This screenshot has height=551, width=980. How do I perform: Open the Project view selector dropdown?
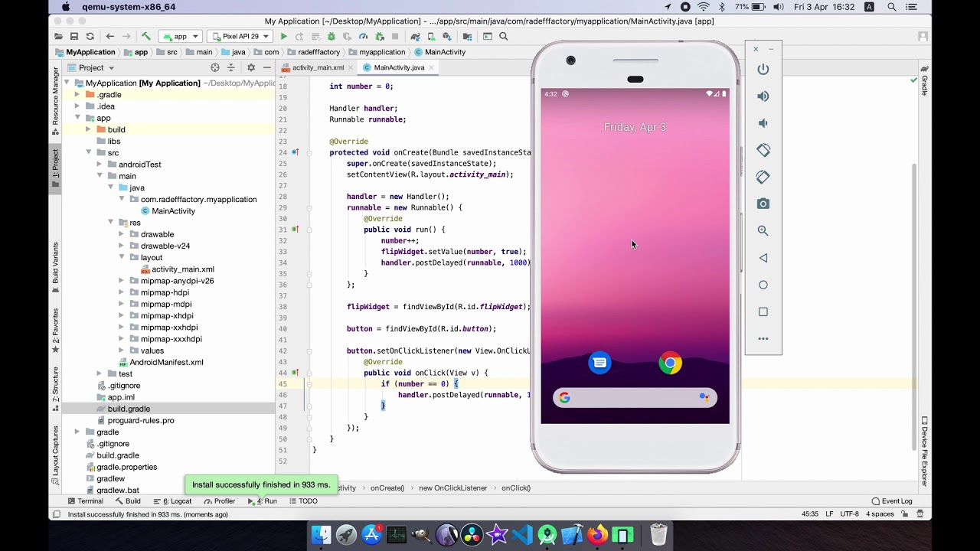(90, 67)
